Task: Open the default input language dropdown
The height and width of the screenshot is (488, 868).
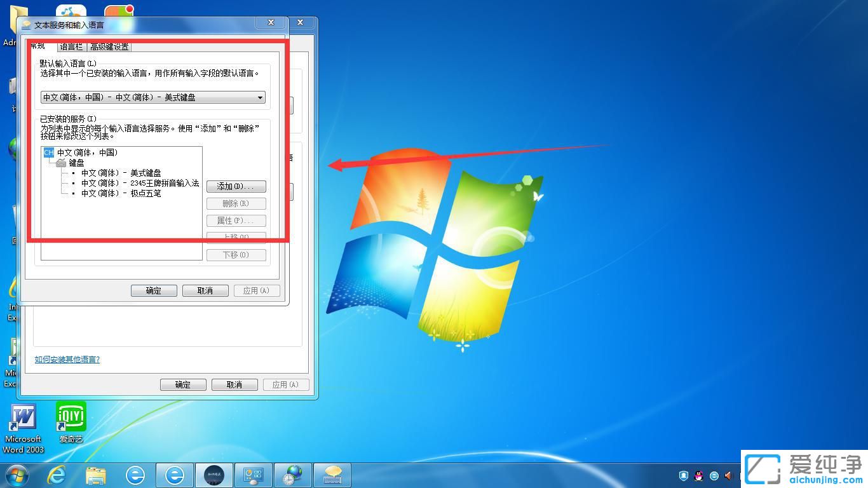Action: coord(153,97)
